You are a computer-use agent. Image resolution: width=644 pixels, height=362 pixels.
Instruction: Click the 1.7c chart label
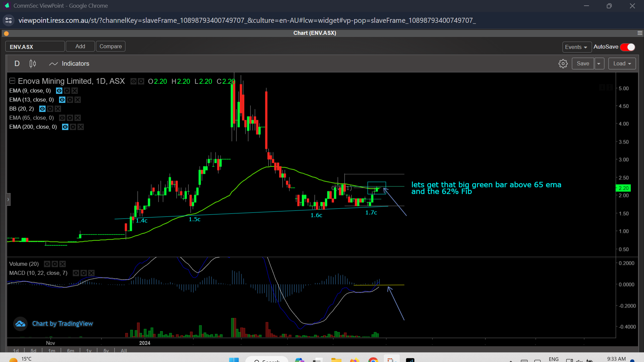pyautogui.click(x=371, y=213)
